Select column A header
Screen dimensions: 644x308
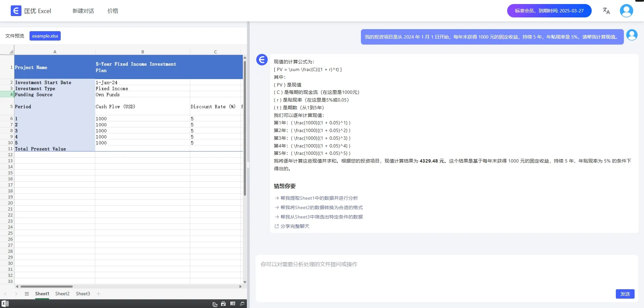(x=55, y=52)
